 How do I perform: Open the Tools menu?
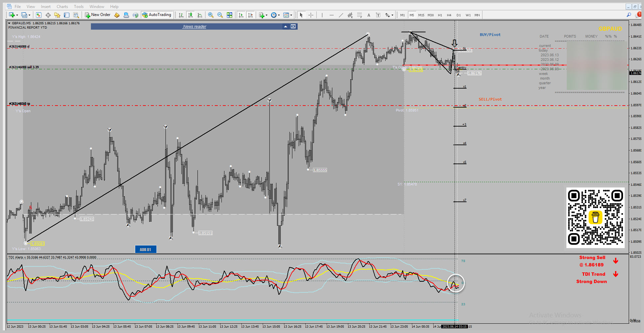[x=79, y=7]
